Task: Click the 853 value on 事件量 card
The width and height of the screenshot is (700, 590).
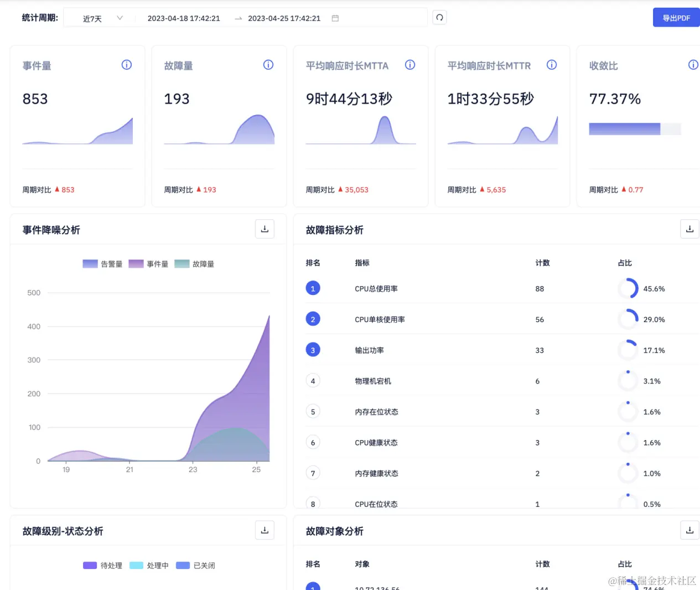Action: pos(35,99)
